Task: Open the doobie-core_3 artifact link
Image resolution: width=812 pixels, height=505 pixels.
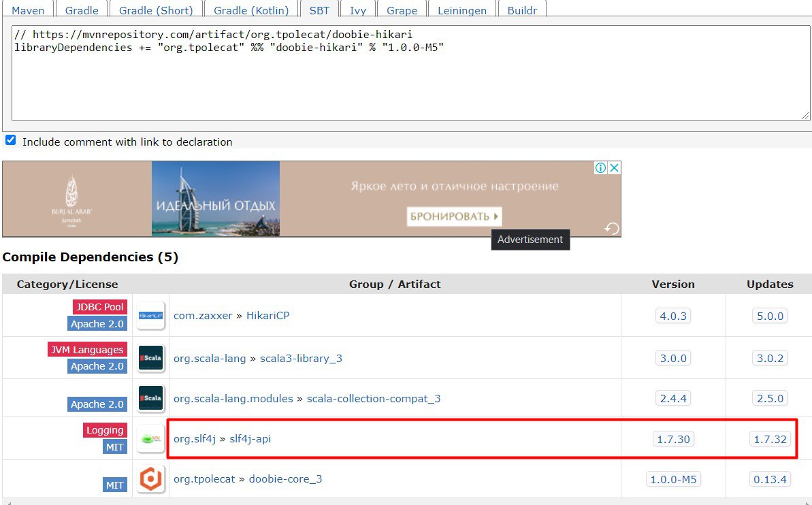Action: tap(285, 478)
